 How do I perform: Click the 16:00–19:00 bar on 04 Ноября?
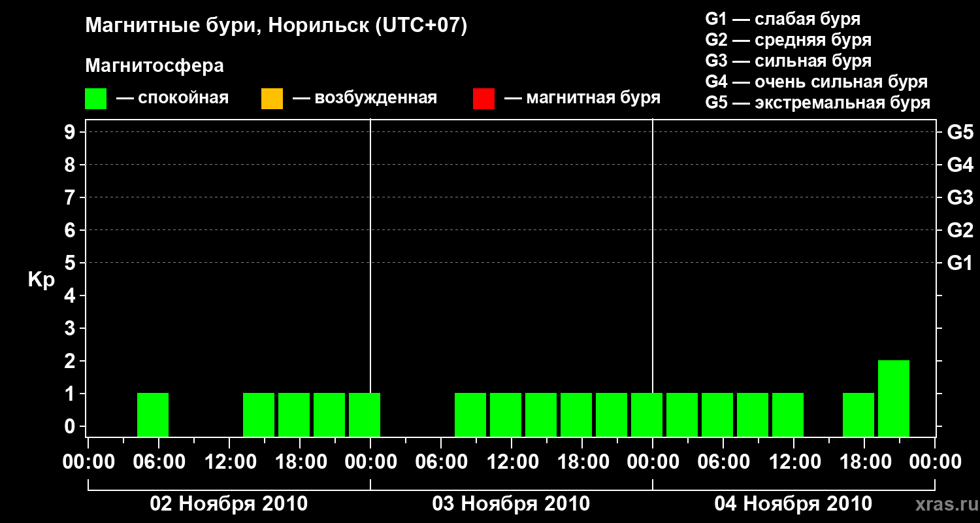858,414
